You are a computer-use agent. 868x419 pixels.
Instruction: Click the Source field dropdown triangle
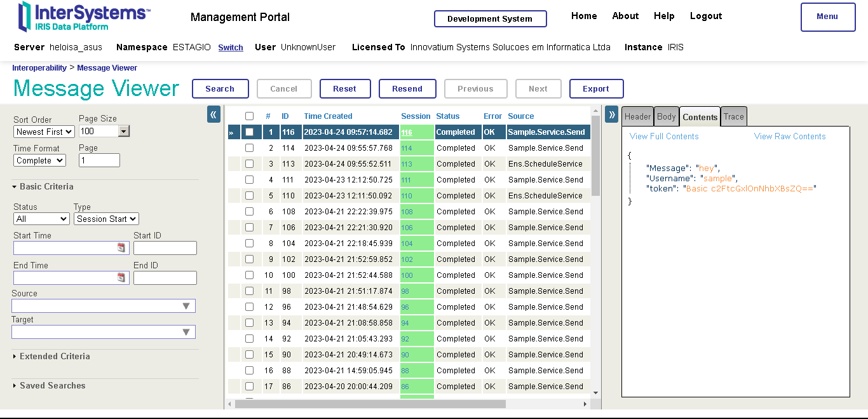(186, 306)
